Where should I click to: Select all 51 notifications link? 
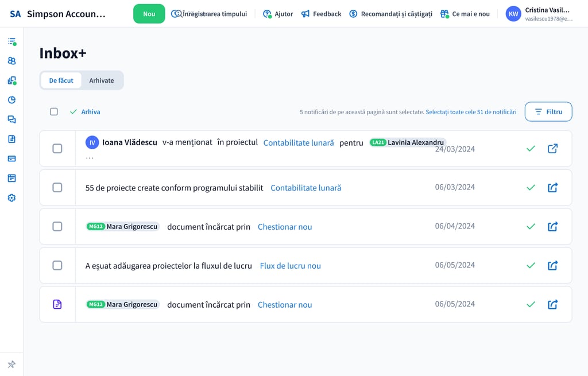[x=471, y=112]
